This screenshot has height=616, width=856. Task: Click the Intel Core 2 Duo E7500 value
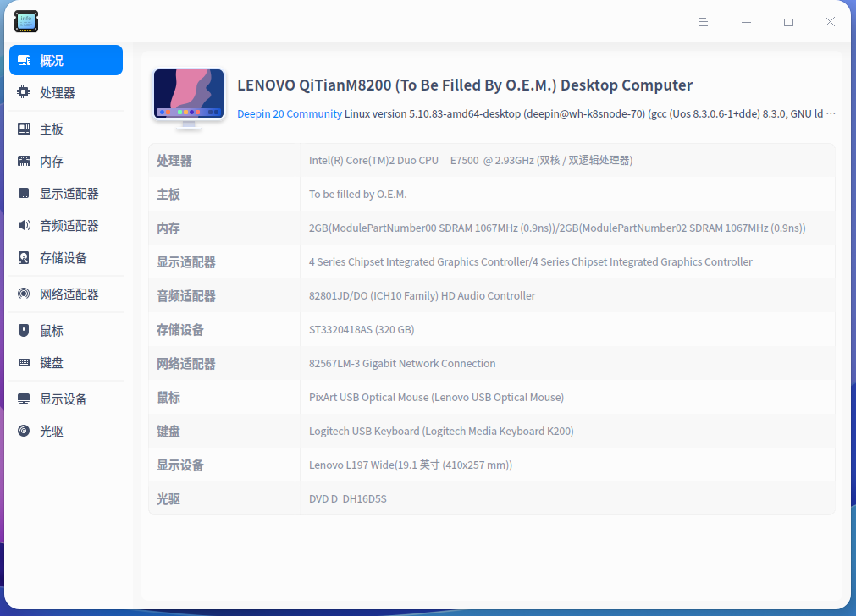pos(471,161)
